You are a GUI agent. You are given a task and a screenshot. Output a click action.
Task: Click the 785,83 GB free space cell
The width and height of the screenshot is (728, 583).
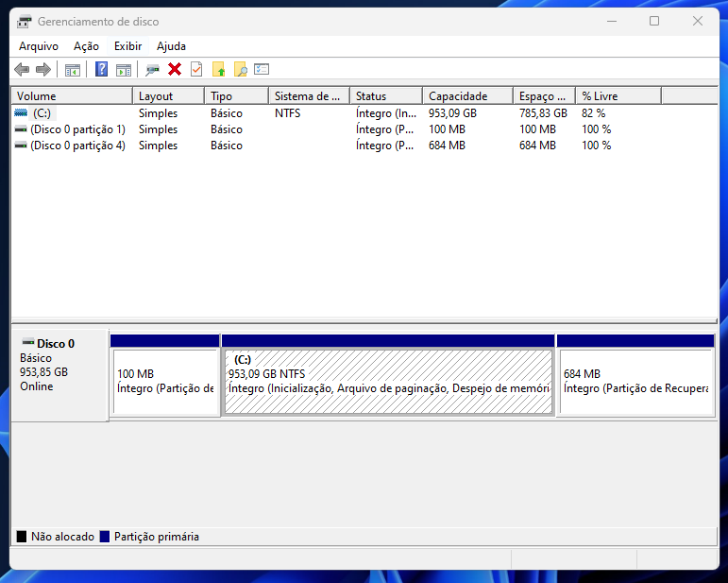[543, 112]
